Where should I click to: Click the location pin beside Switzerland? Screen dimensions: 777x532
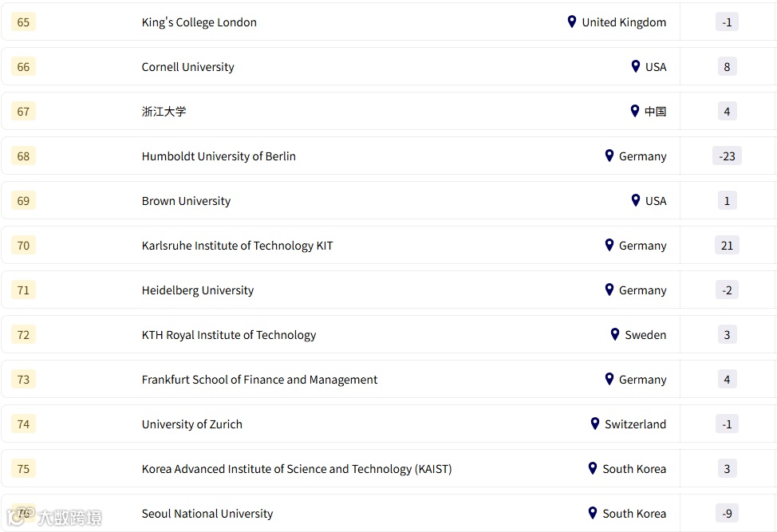pos(594,424)
